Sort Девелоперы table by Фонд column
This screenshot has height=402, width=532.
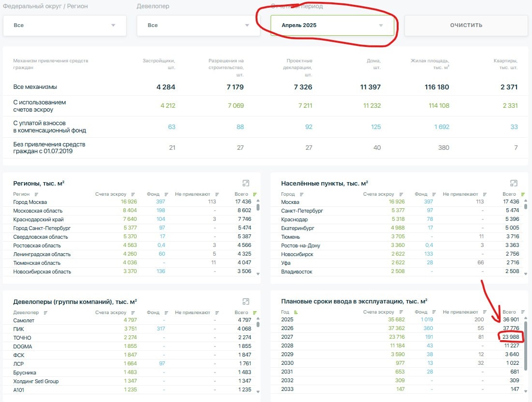coord(166,313)
